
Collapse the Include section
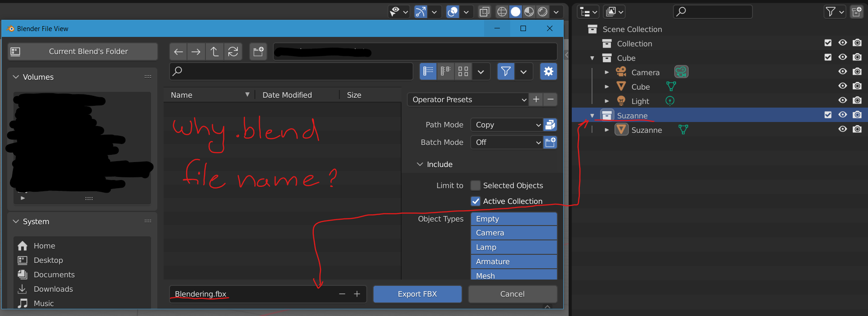click(x=420, y=164)
